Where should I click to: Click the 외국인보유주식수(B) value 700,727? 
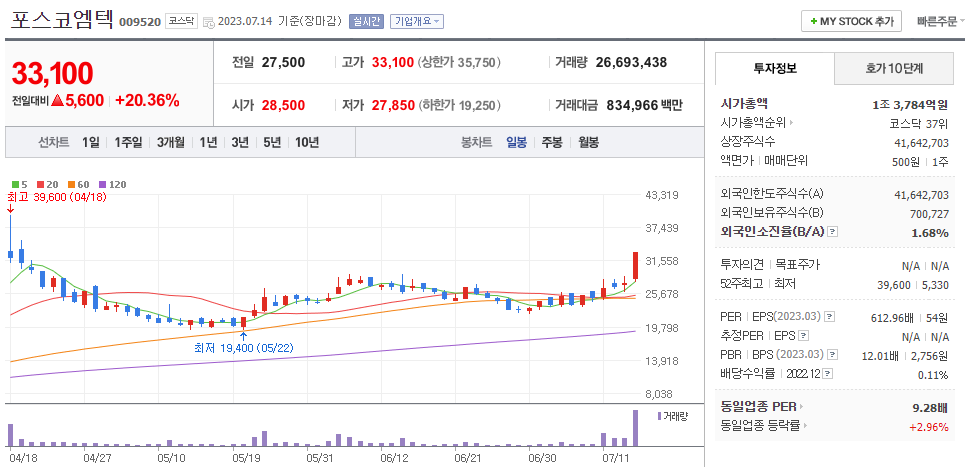[x=929, y=214]
